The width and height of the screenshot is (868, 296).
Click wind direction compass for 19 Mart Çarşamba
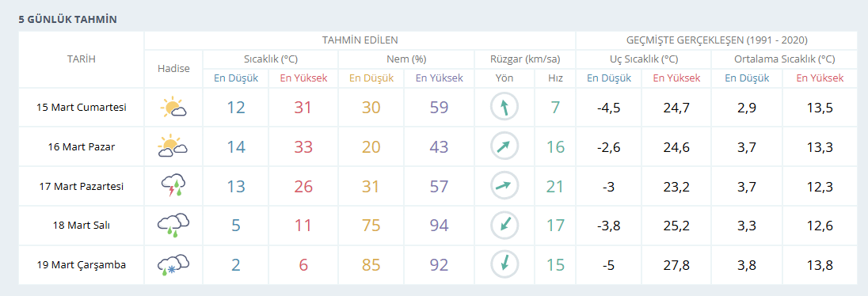pyautogui.click(x=504, y=265)
